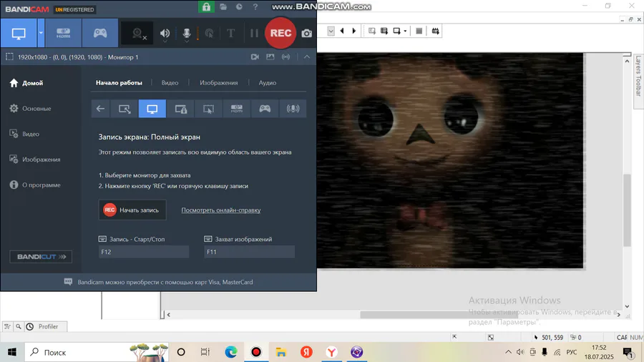The width and height of the screenshot is (644, 362).
Task: Go to next frame arrow in editor toolbar
Action: coord(354,31)
